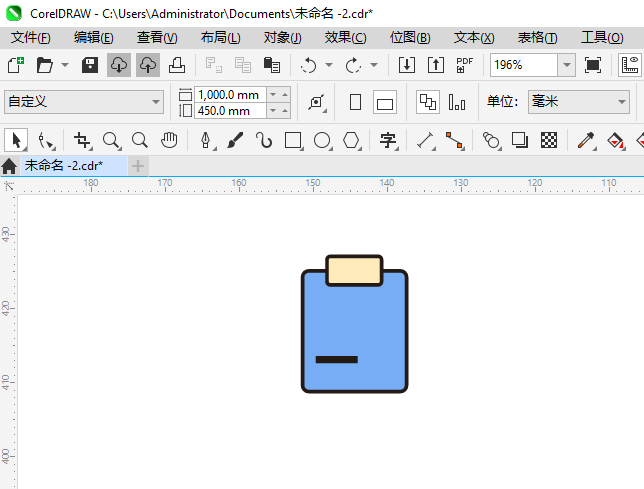Click the Import icon
The image size is (644, 489).
coord(407,65)
